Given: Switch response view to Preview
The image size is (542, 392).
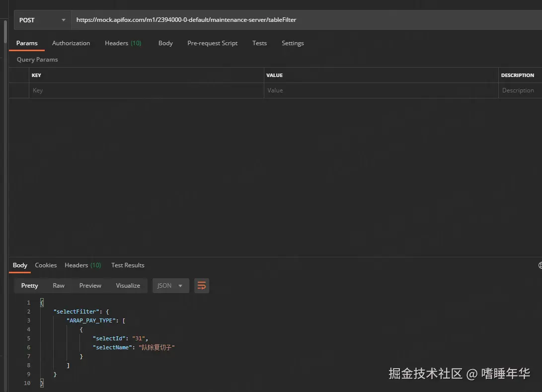Looking at the screenshot, I should (90, 286).
